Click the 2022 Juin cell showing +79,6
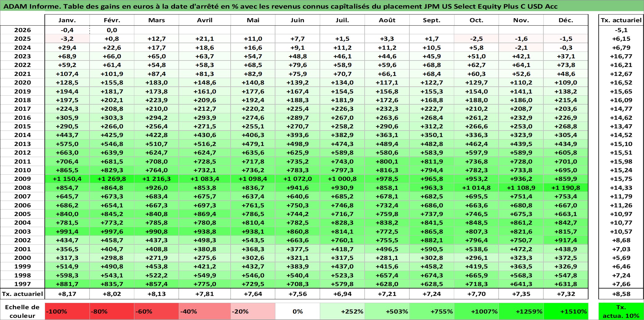Viewport: 644px width, 320px height. tap(298, 65)
